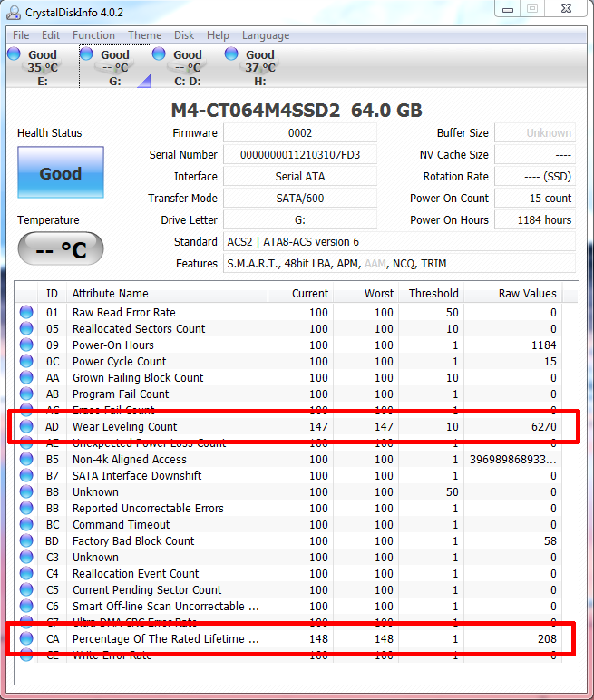The image size is (594, 700).
Task: Click raw value 396989868933... for Non-4k Aligned
Action: (x=512, y=460)
